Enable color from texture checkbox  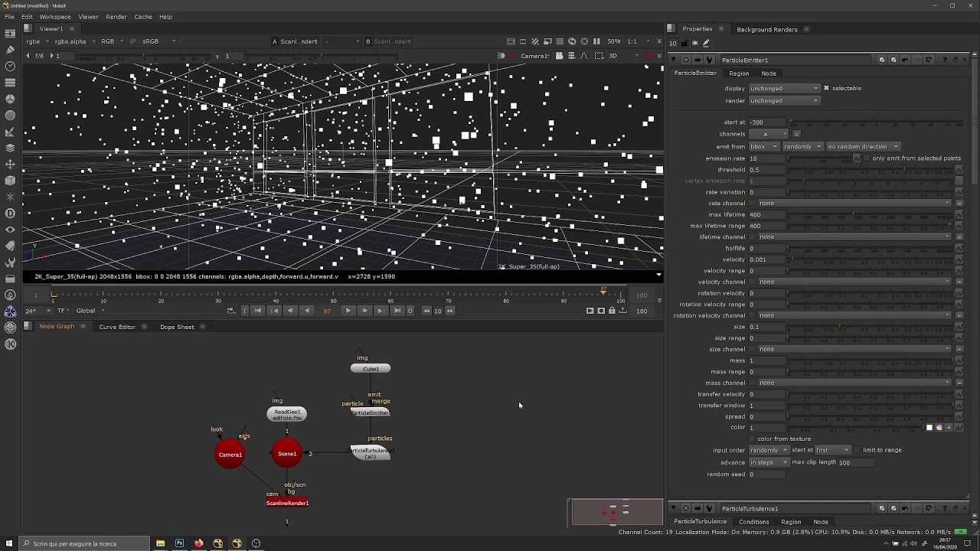pos(752,439)
